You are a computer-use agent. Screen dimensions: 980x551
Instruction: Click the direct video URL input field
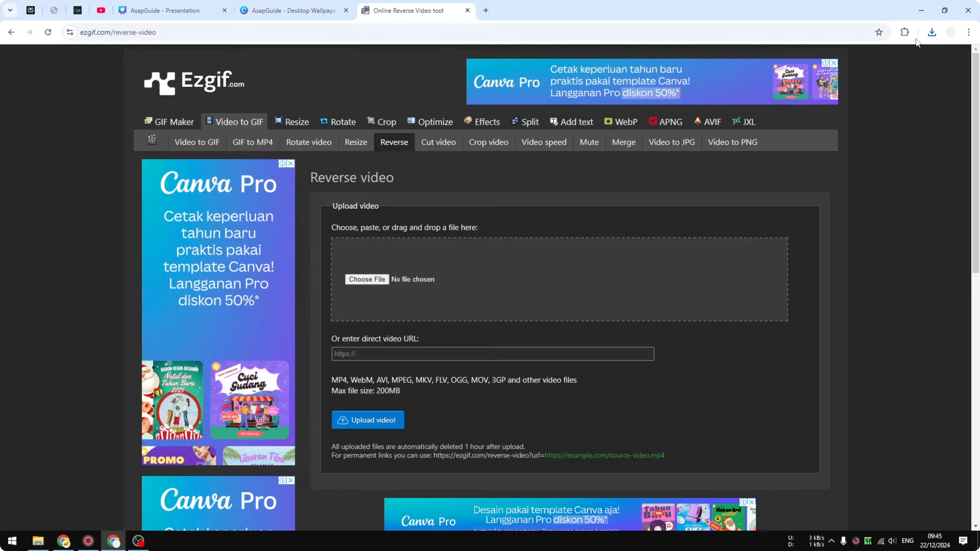point(492,354)
